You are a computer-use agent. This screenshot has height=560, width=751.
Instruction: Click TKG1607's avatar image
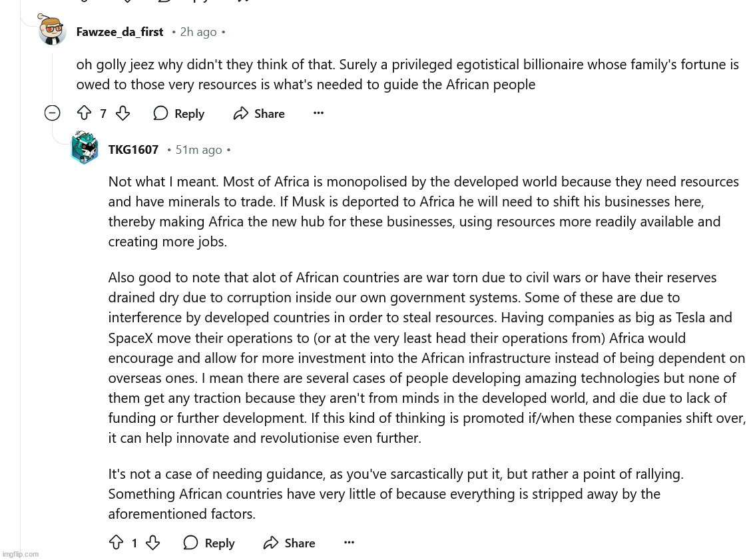85,148
